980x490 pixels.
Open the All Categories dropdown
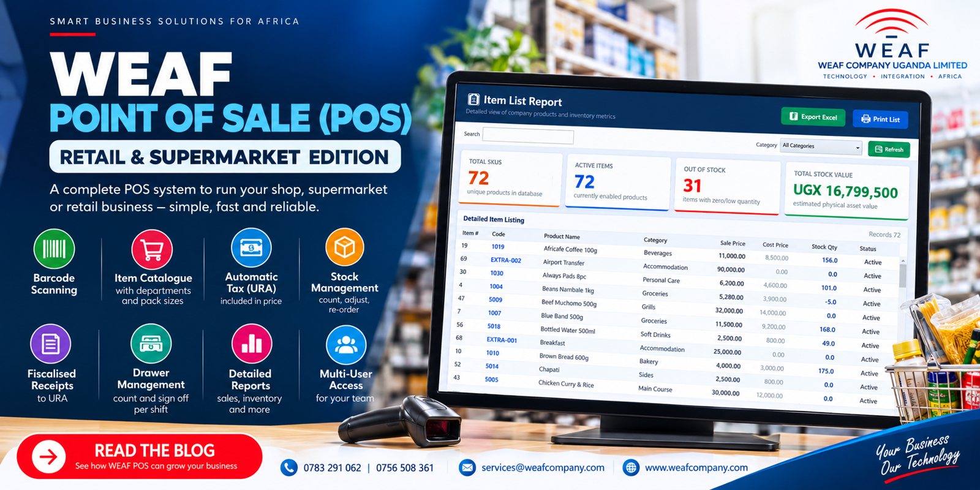click(x=821, y=146)
